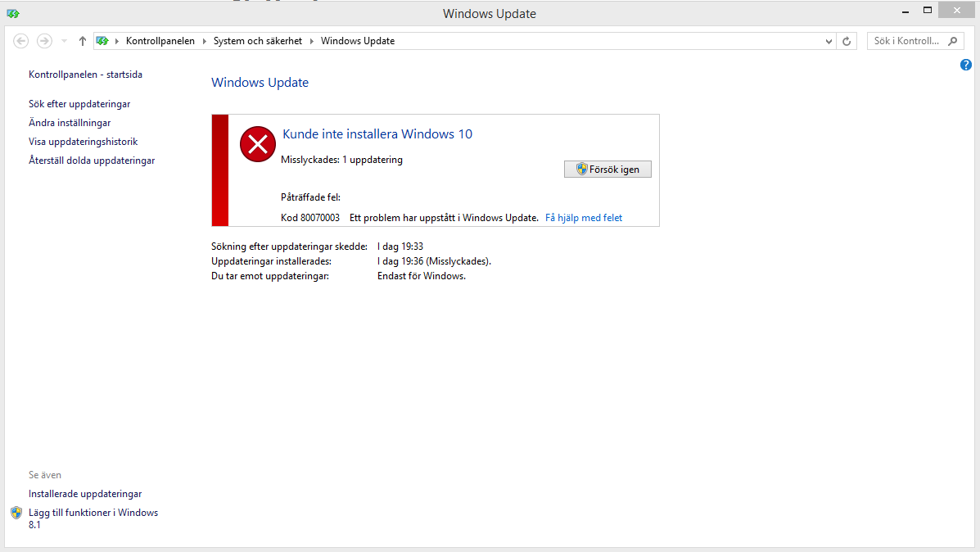
Task: Open the Få hjälp med felet link
Action: 584,218
